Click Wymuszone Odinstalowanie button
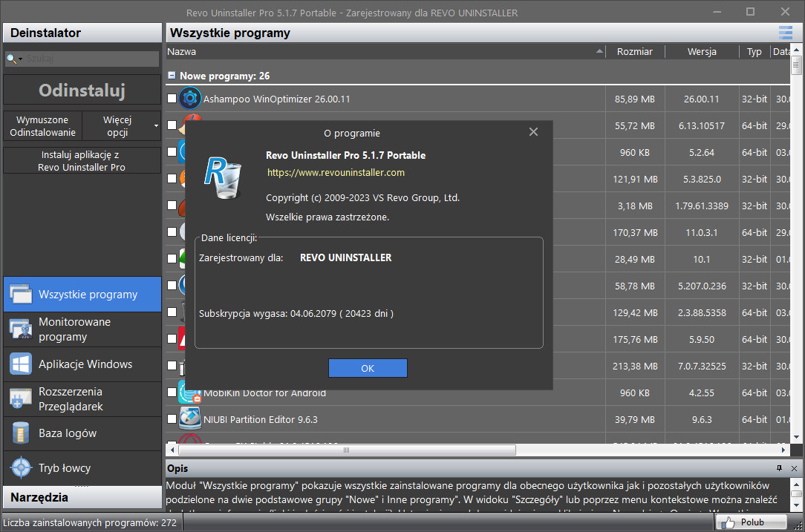Viewport: 805px width, 532px height. pyautogui.click(x=42, y=125)
